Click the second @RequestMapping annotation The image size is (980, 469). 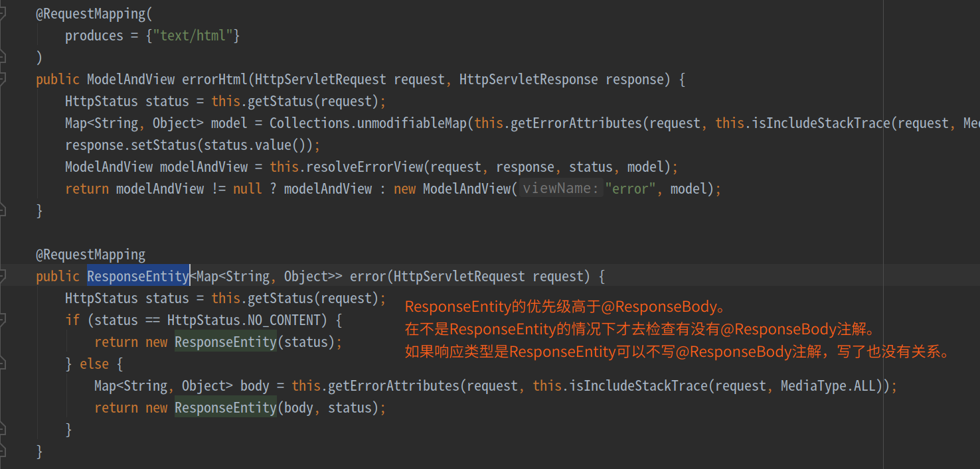click(90, 254)
